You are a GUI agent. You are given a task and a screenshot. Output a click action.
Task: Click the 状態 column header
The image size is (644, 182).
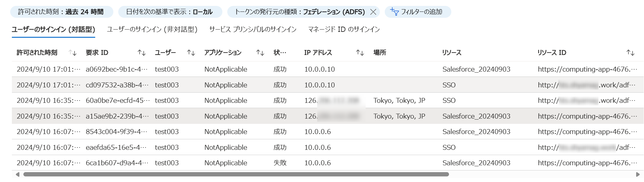coord(280,53)
